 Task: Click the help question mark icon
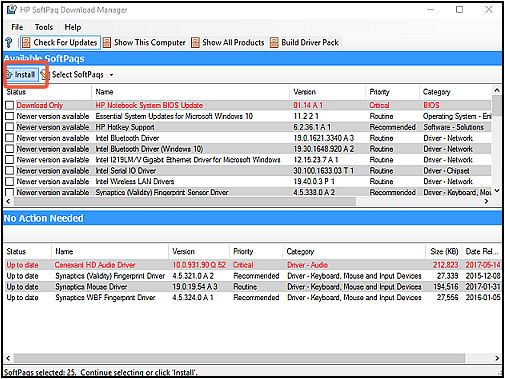[x=9, y=43]
